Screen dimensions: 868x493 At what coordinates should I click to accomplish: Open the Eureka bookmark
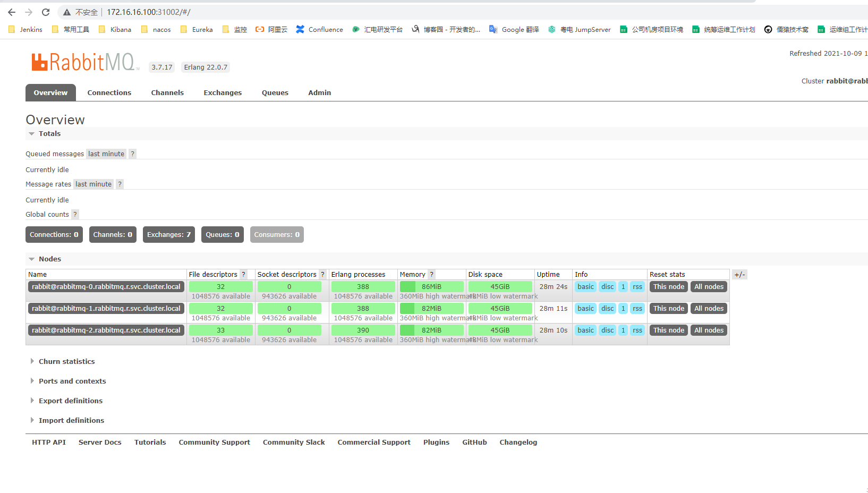[x=197, y=30]
